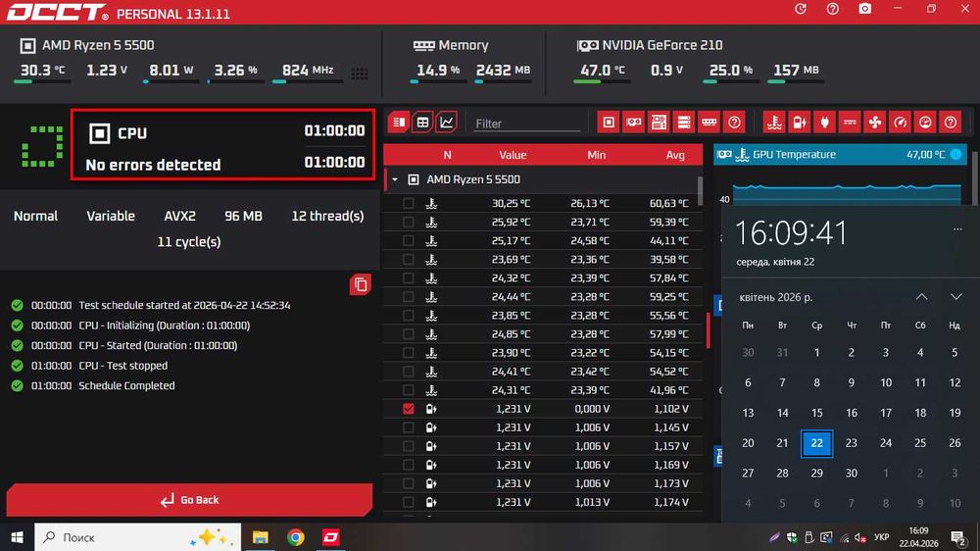
Task: Click the sensor table vertical scrollbar
Action: (700, 189)
